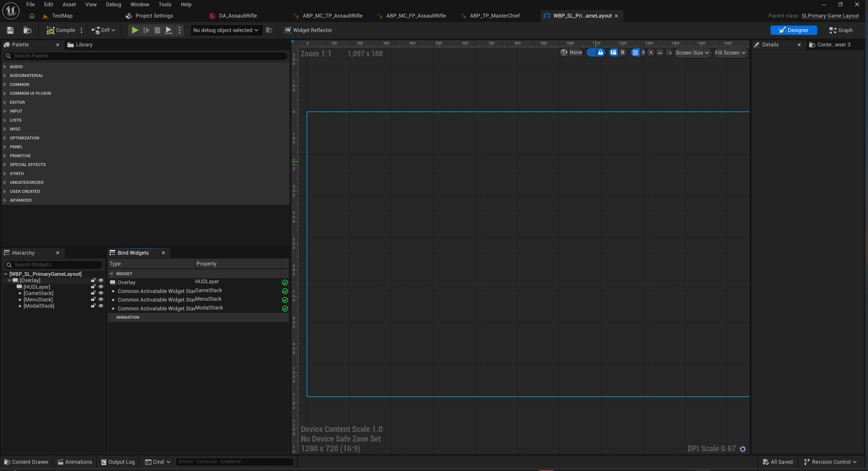The image size is (868, 471).
Task: Hide the GameStack widget in Hierarchy
Action: pyautogui.click(x=101, y=293)
